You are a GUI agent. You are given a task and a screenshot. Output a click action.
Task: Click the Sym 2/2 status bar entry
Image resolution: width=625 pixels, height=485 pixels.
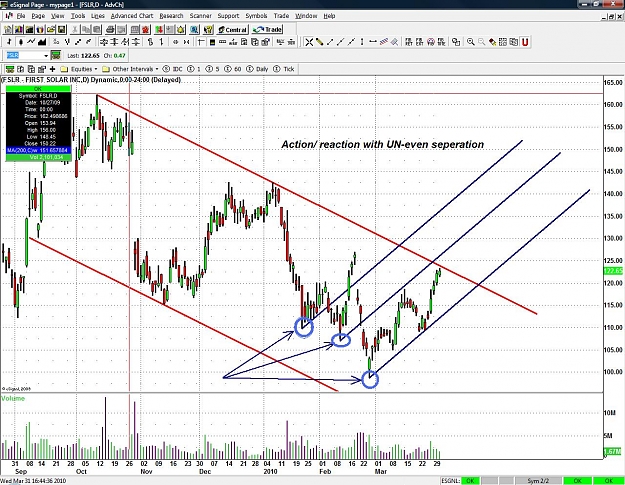[x=539, y=481]
